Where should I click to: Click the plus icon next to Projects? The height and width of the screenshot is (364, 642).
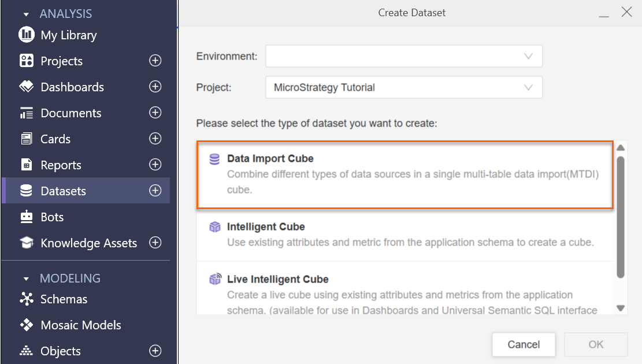[155, 61]
